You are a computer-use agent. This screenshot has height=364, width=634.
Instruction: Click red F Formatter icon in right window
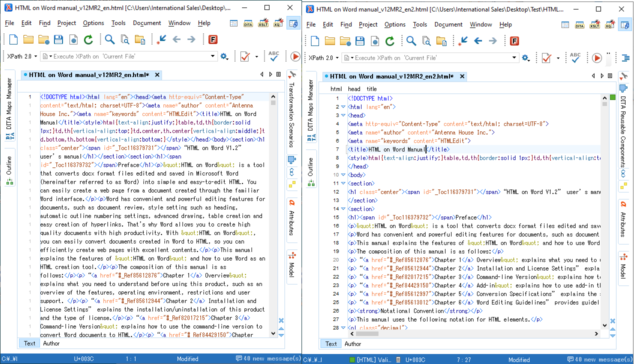pos(514,41)
